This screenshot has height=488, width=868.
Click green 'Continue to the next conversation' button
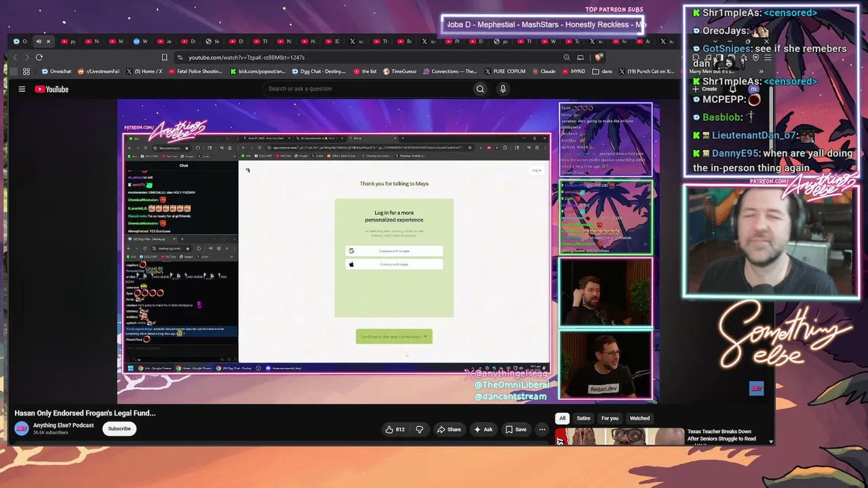coord(394,336)
